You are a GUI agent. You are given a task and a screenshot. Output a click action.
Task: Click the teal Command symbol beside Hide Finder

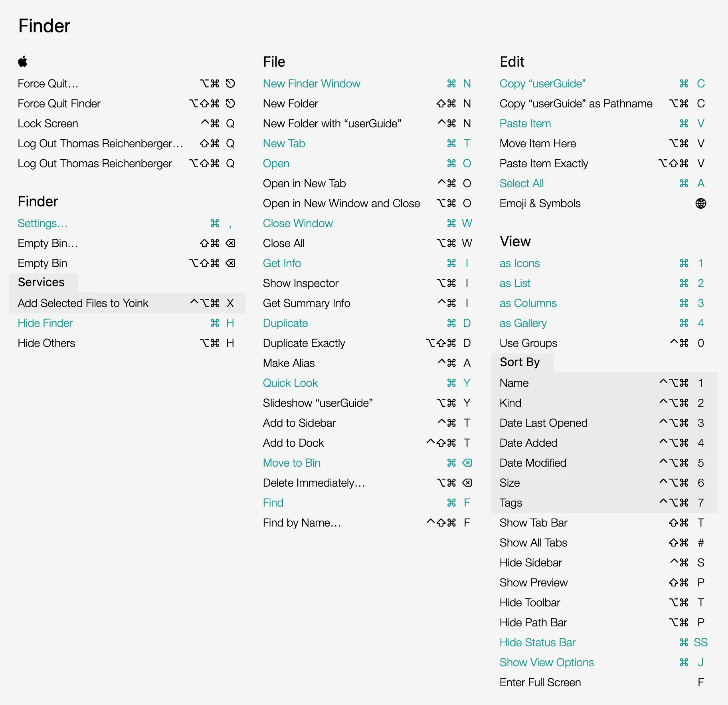214,323
